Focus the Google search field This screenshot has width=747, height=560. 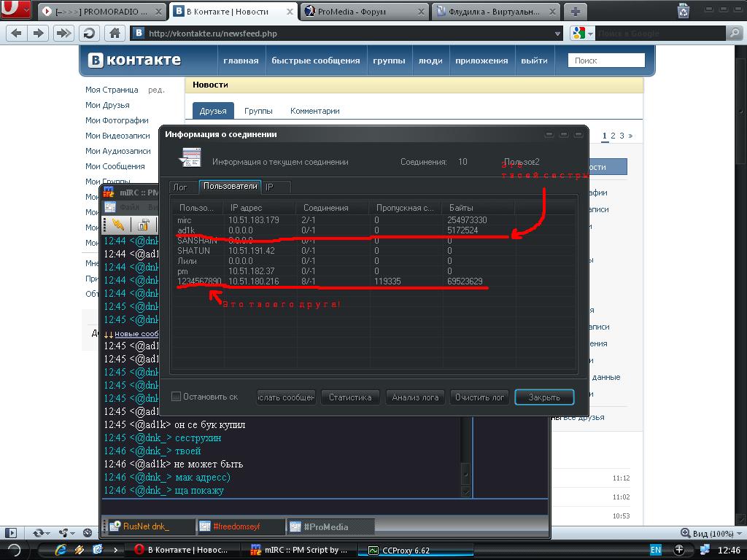coord(660,34)
